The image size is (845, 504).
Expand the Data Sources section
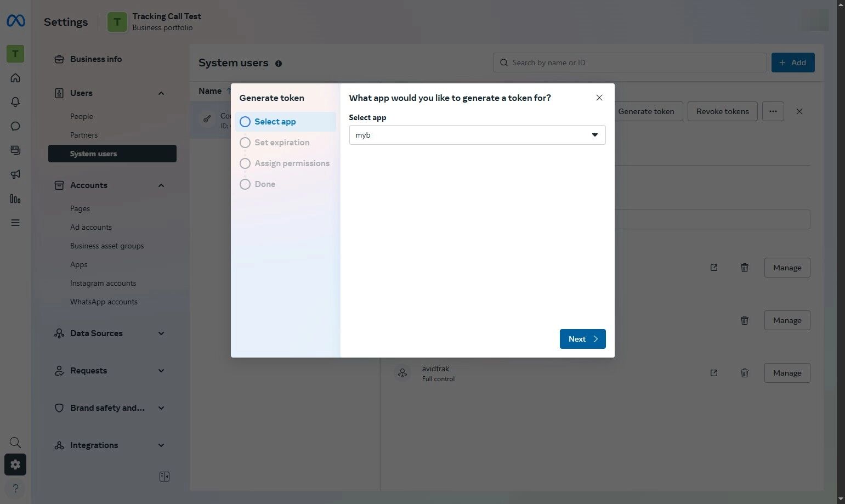[161, 333]
